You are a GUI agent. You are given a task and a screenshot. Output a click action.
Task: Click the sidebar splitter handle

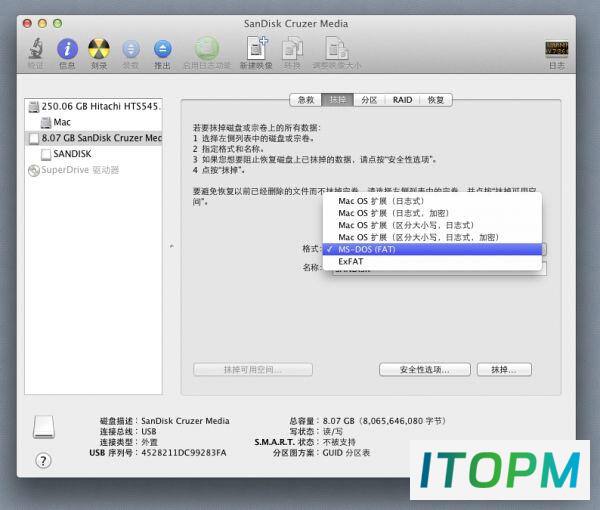point(171,246)
